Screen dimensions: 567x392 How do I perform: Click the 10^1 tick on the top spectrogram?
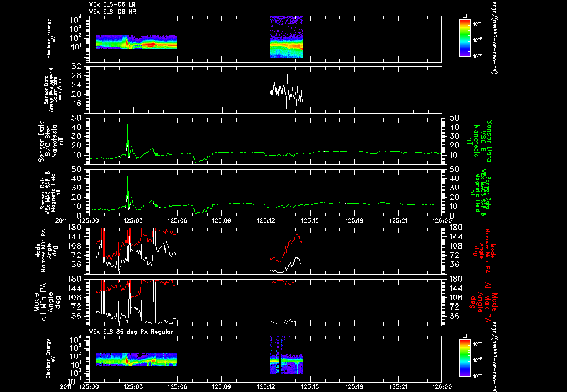point(75,48)
